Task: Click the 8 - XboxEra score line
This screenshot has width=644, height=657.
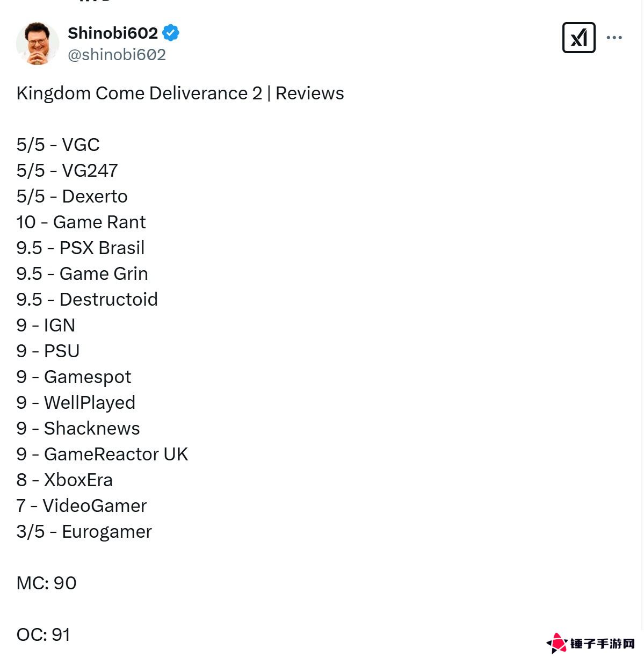Action: coord(64,480)
